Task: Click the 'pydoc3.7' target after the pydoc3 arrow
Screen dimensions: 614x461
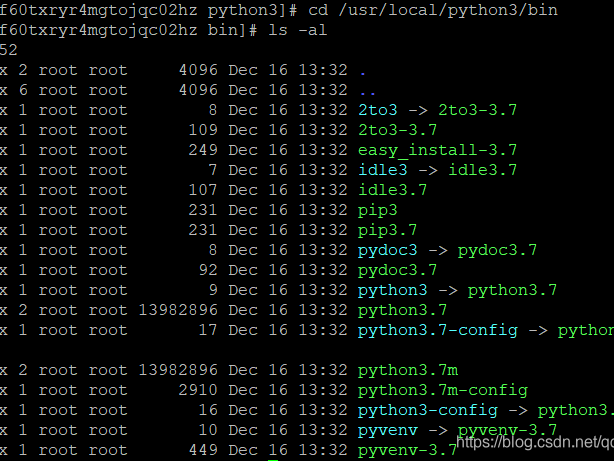Action: tap(498, 251)
